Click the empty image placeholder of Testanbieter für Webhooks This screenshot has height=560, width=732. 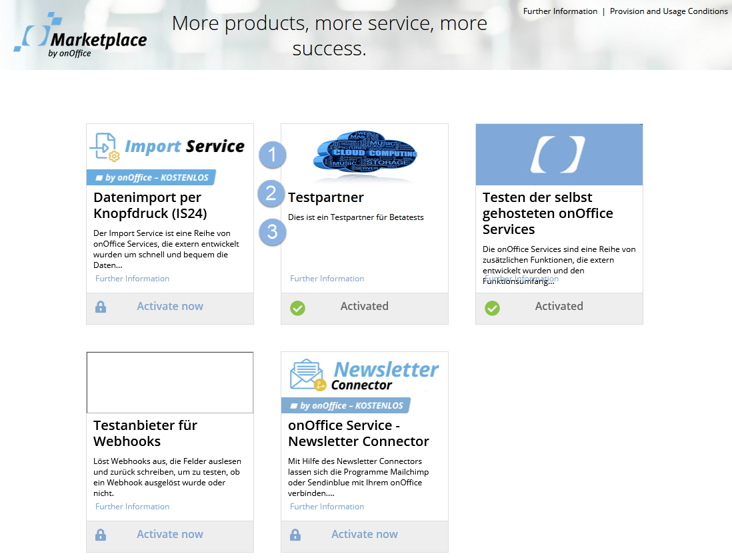tap(170, 383)
